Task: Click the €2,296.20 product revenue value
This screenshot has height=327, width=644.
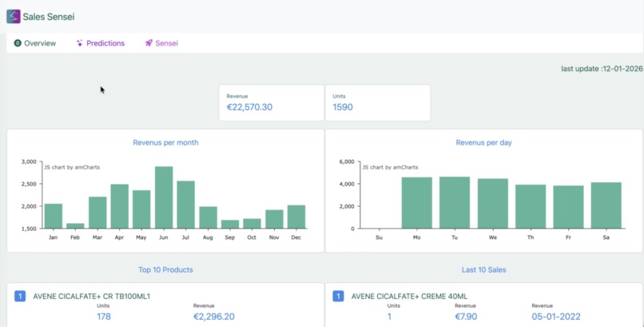Action: click(214, 317)
